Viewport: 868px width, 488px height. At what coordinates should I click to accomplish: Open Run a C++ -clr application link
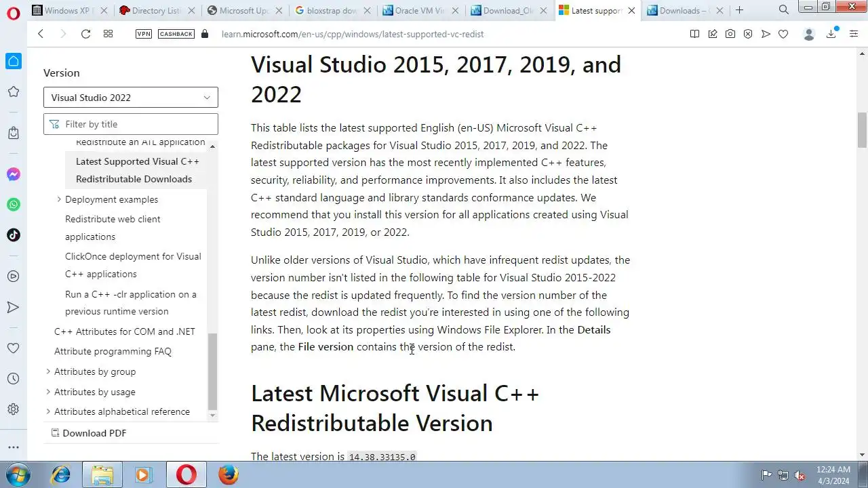pyautogui.click(x=131, y=303)
